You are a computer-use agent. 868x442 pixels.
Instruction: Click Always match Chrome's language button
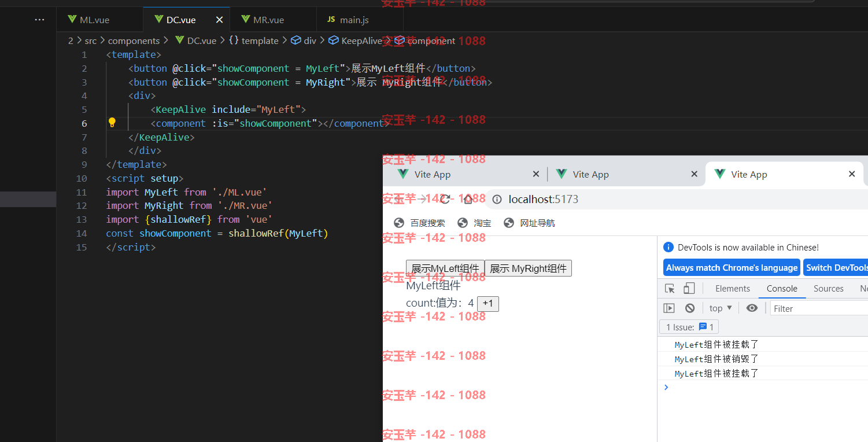tap(732, 267)
